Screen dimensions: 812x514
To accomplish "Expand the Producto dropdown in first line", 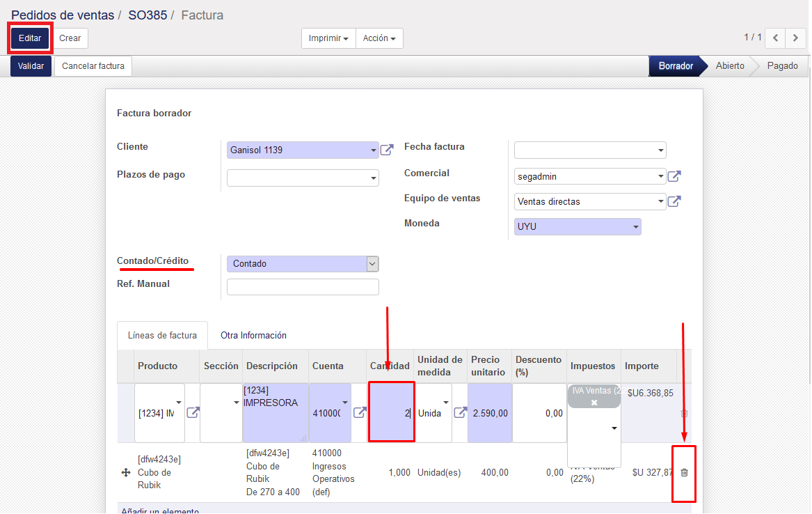I will 179,403.
